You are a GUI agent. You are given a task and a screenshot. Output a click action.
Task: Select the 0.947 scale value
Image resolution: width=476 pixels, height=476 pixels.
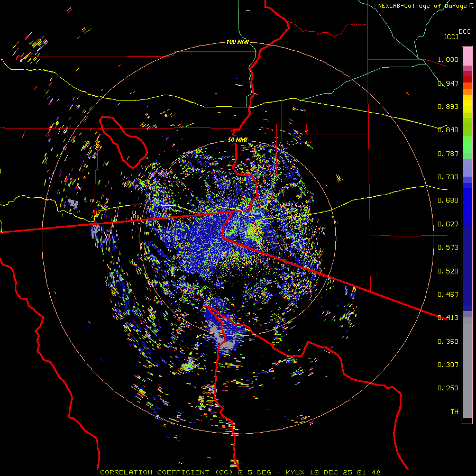(448, 83)
